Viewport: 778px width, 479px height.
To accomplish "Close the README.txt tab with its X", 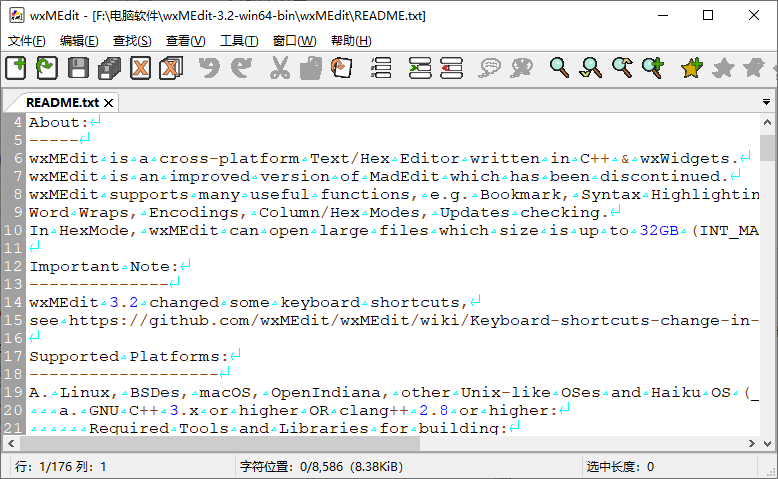I will [x=109, y=103].
